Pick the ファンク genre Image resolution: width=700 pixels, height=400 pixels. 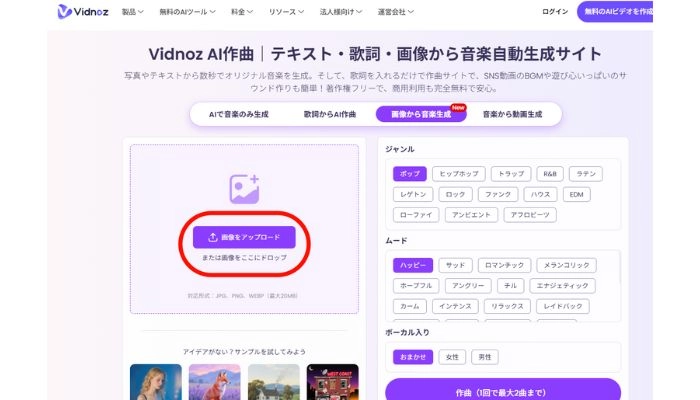pyautogui.click(x=498, y=194)
